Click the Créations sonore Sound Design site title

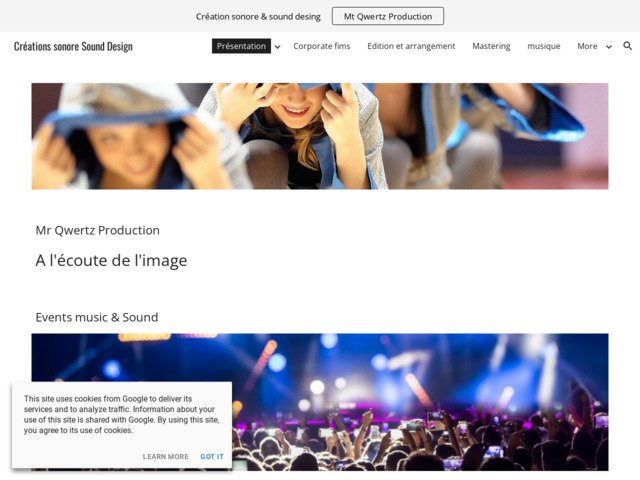[x=73, y=47]
